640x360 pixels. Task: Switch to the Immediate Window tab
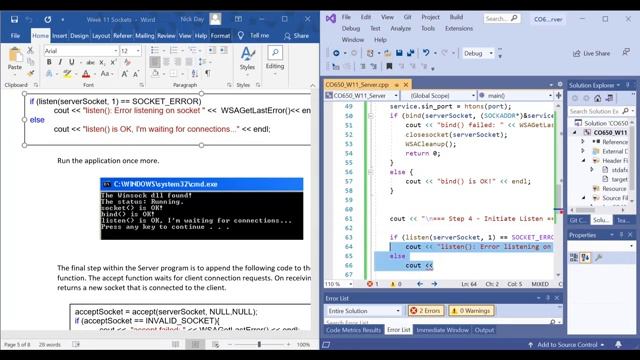point(442,330)
